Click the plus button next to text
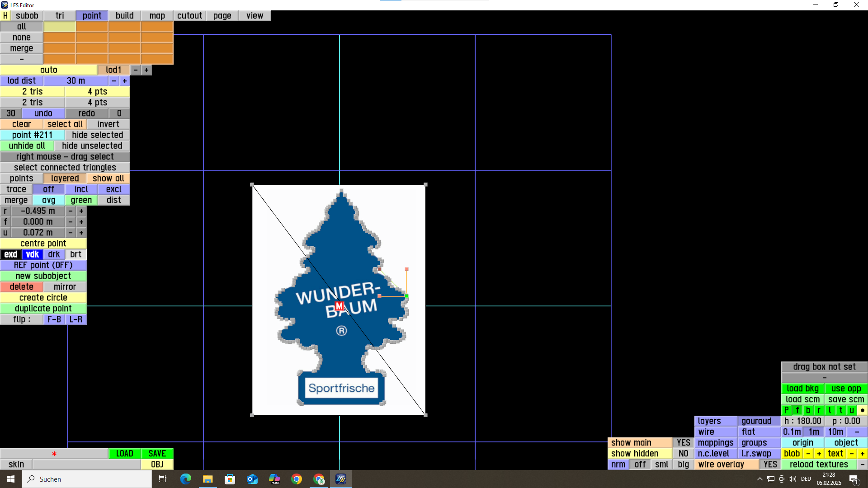Image resolution: width=868 pixels, height=488 pixels. tap(862, 454)
